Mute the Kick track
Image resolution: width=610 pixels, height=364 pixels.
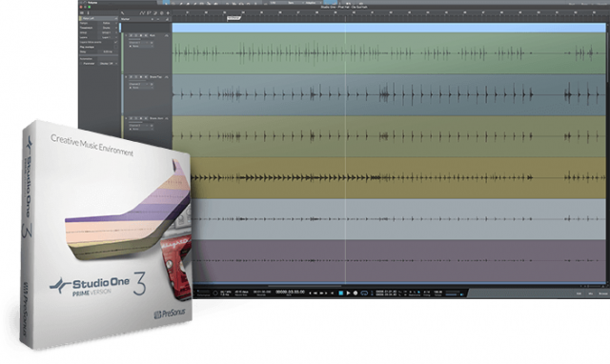131,35
